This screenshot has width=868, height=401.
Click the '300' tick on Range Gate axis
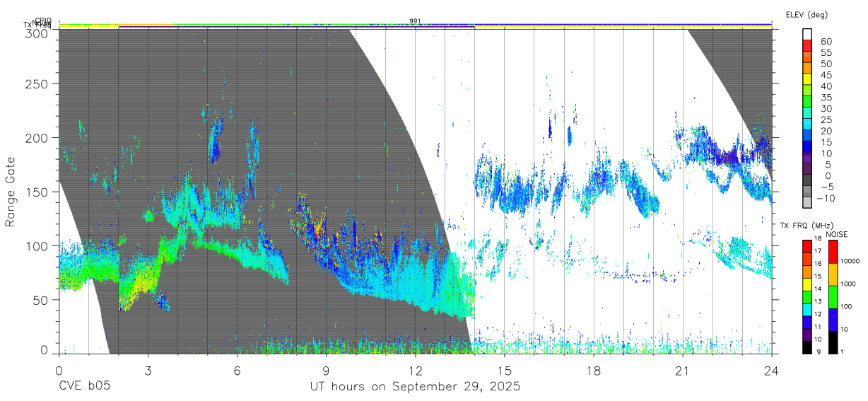coord(37,33)
